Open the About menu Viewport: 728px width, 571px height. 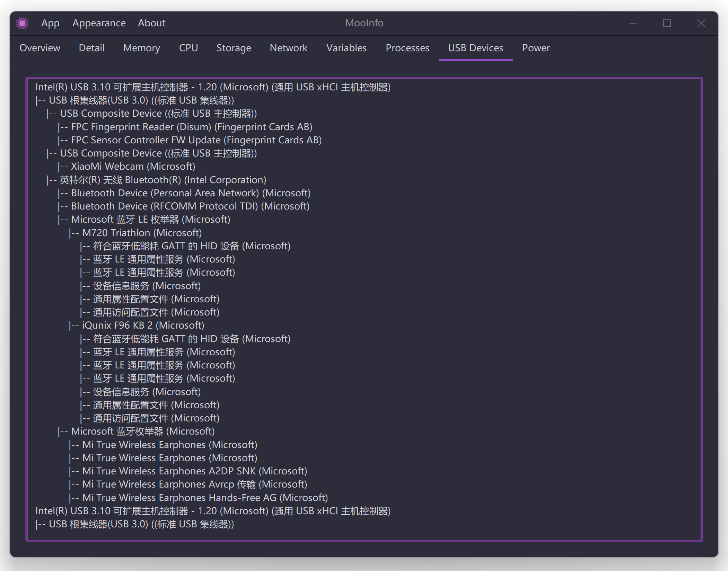point(151,23)
